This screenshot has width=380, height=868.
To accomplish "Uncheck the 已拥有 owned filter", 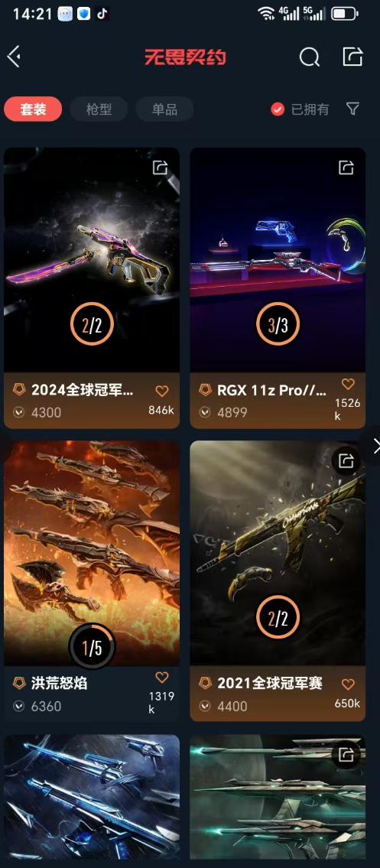I will (x=278, y=109).
